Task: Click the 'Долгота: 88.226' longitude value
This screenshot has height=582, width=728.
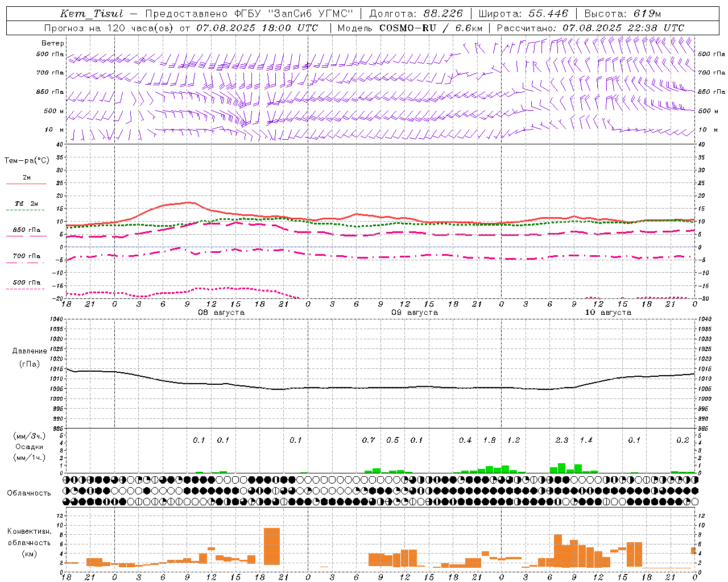Action: 416,14
